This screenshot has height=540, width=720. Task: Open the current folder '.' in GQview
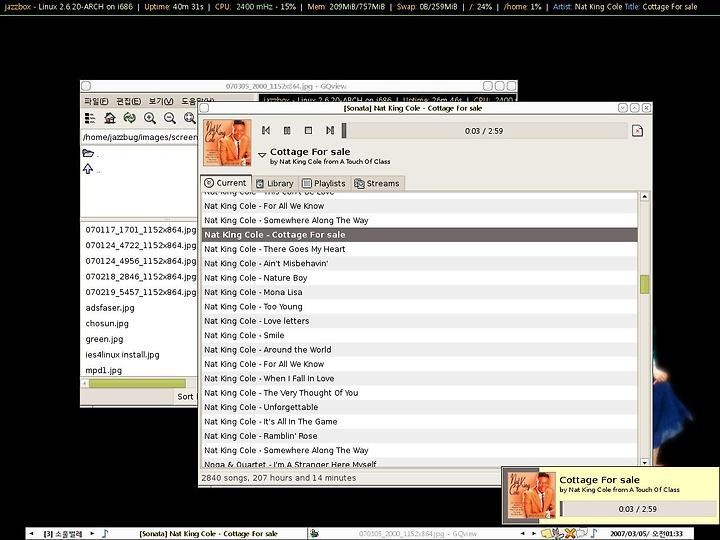click(x=90, y=154)
